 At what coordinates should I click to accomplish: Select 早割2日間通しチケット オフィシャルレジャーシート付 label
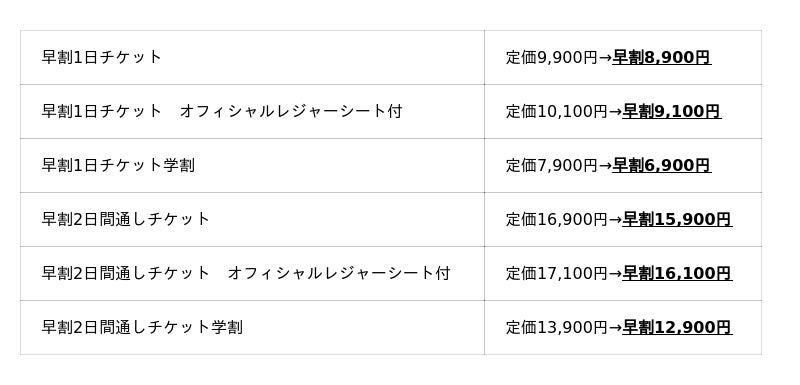click(x=246, y=273)
